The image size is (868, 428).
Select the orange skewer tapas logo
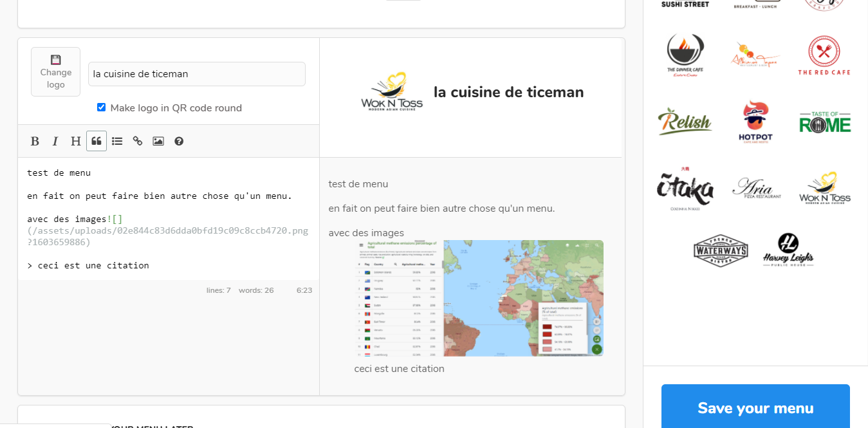[x=755, y=56]
